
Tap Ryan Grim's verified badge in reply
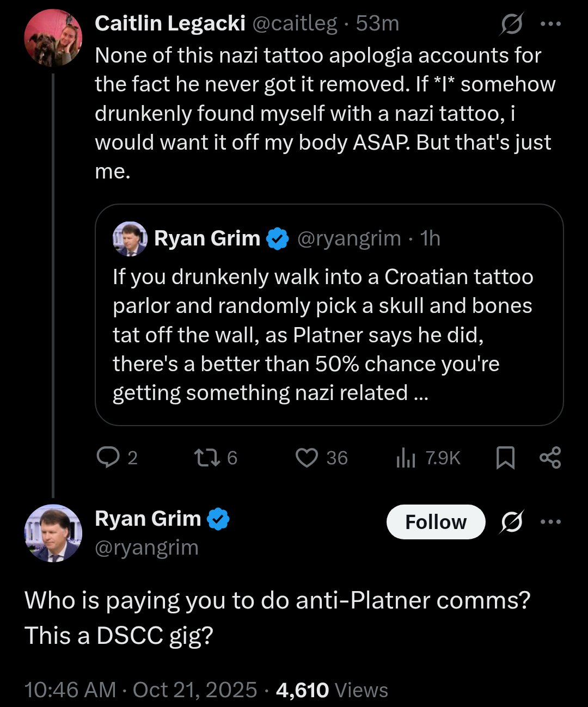click(x=218, y=519)
